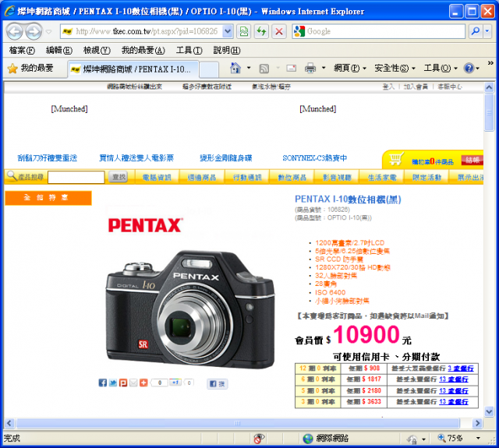Open the 編輯(E) menu
The height and width of the screenshot is (448, 499).
pyautogui.click(x=59, y=50)
